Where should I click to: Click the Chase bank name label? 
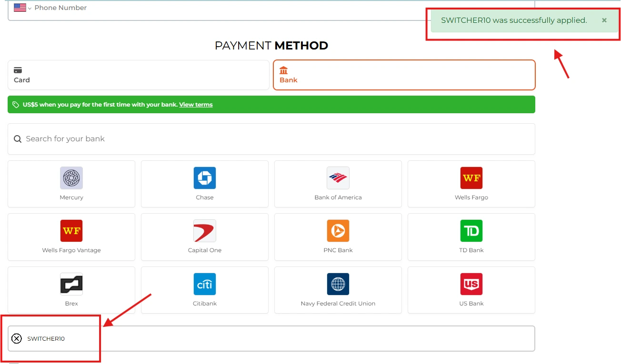(205, 197)
